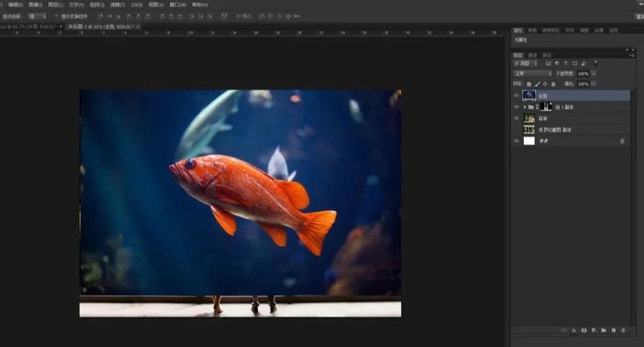Screen dimensions: 644x347
Task: Open auto-select 组 dropdown
Action: [x=37, y=17]
